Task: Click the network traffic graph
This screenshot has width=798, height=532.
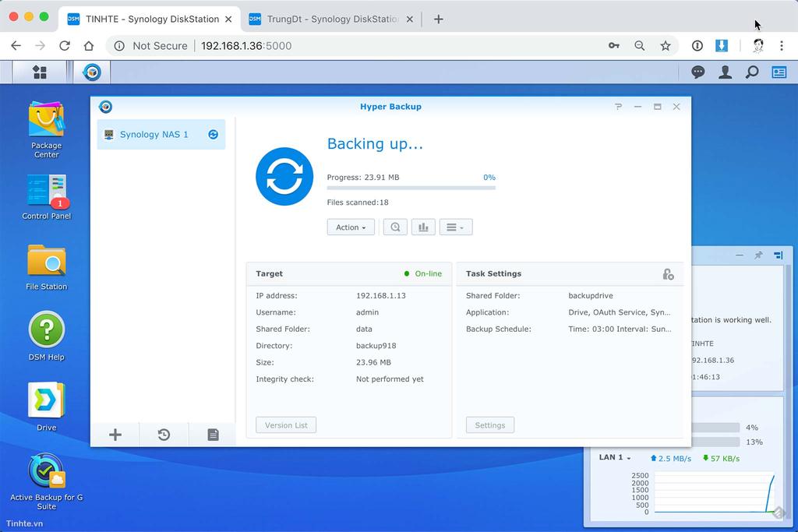Action: pyautogui.click(x=715, y=492)
